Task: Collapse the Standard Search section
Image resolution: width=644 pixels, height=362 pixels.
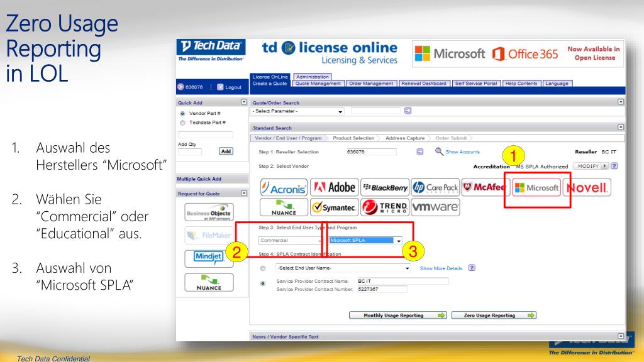Action: pos(621,127)
